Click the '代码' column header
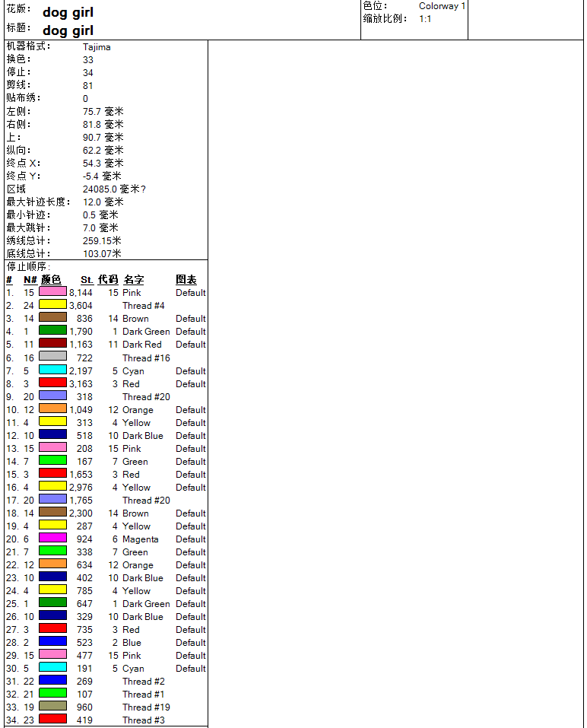This screenshot has height=728, width=587. (x=108, y=279)
